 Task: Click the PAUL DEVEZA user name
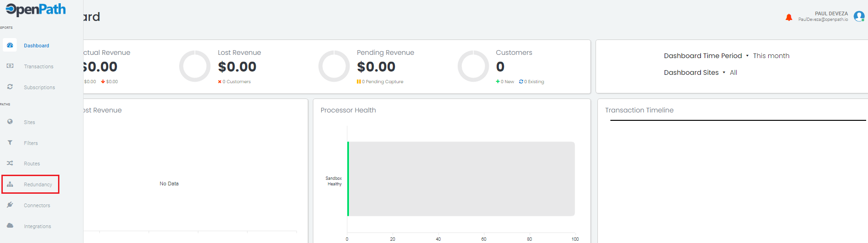[831, 13]
